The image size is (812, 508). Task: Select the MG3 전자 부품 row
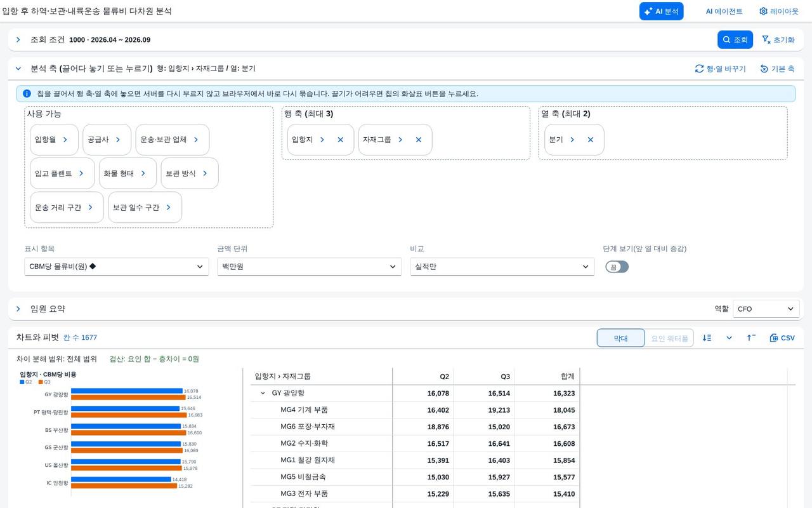coord(415,493)
